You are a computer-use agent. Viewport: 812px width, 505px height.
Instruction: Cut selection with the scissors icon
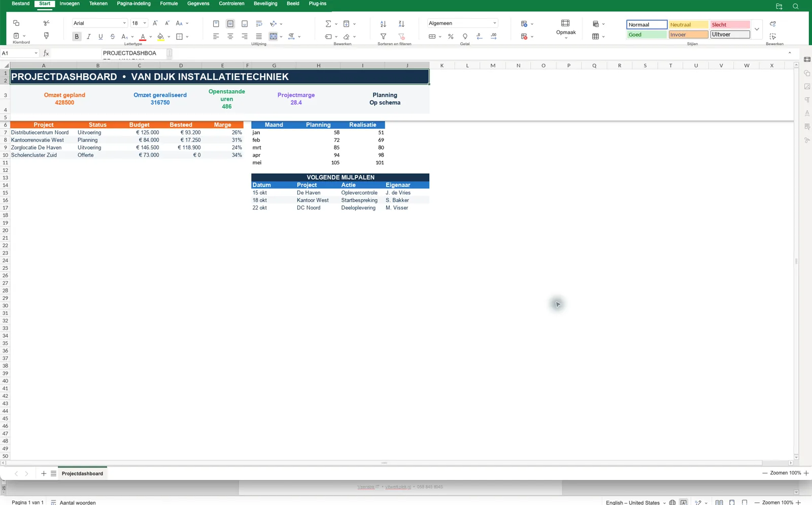(x=46, y=23)
